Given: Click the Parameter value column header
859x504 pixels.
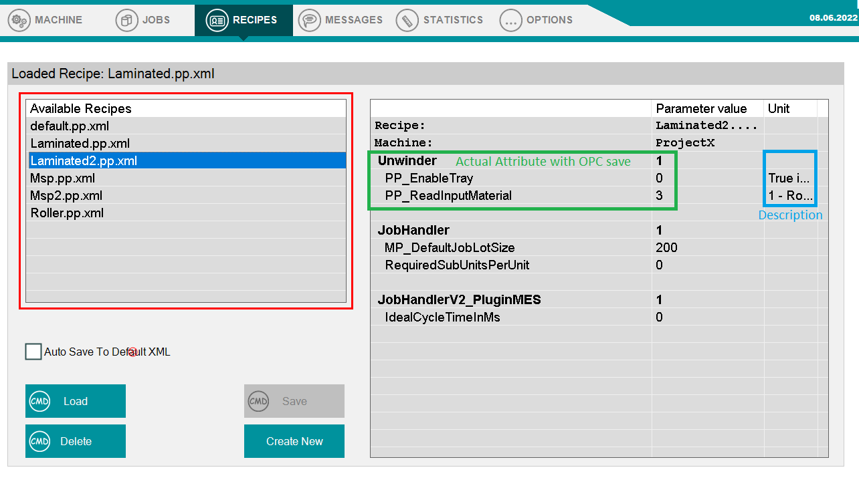Looking at the screenshot, I should coord(701,108).
